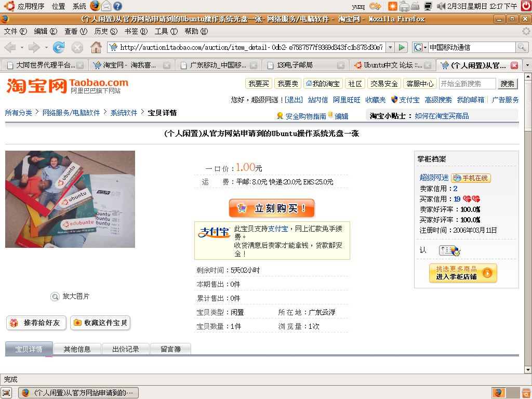Click the Firefox window button in bottom taskbar
The width and height of the screenshot is (532, 399).
pyautogui.click(x=79, y=393)
